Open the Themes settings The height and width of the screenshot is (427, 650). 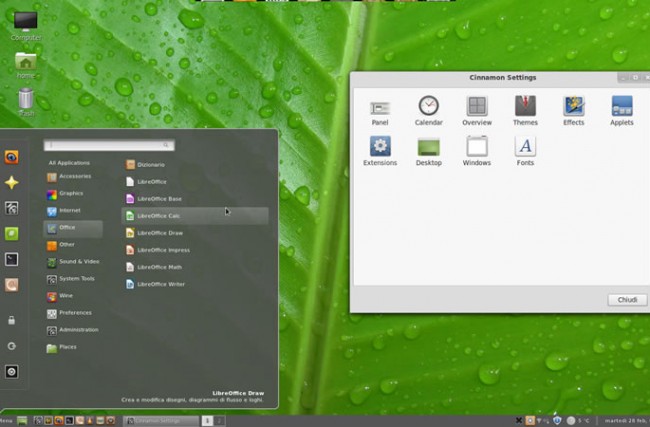tap(525, 107)
